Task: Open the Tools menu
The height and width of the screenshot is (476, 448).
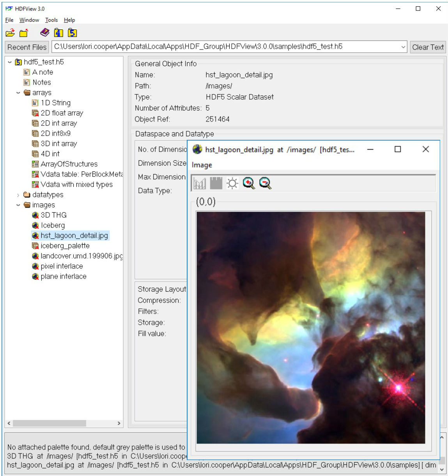Action: click(x=51, y=20)
